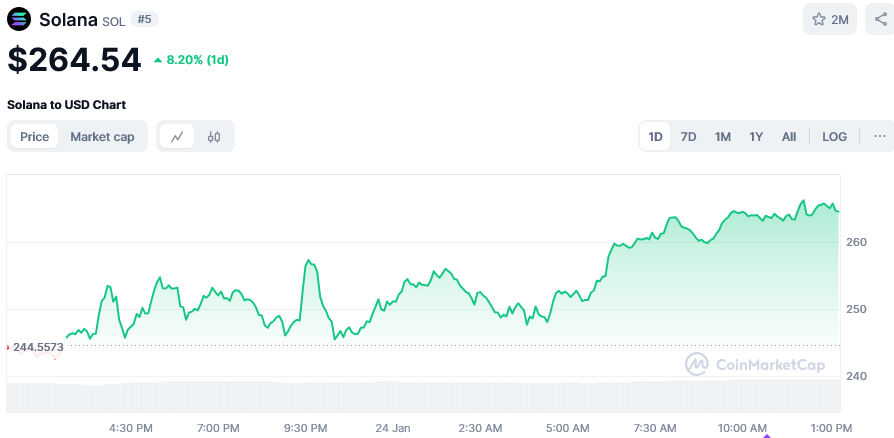Screen dimensions: 894x438
Task: Click the #5 rank badge
Action: [144, 19]
